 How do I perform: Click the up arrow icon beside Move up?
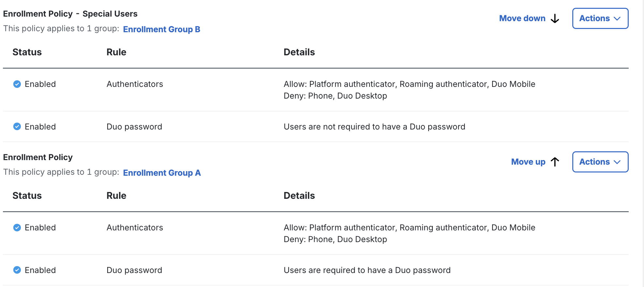tap(555, 162)
